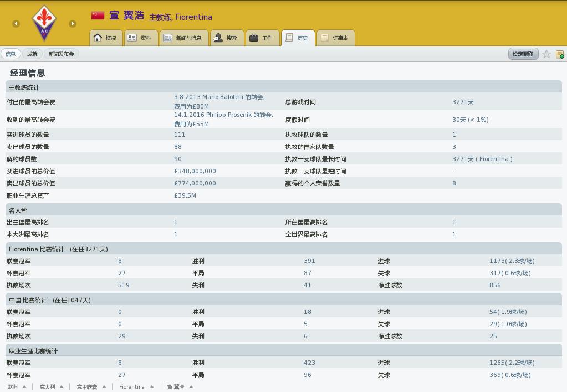This screenshot has width=567, height=392.
Task: Click the add note icon
Action: 560,54
